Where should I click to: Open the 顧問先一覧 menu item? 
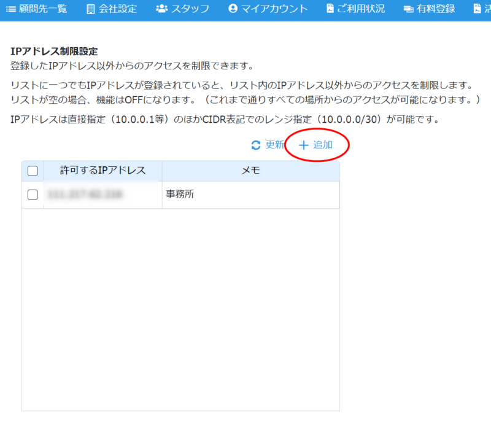(37, 9)
